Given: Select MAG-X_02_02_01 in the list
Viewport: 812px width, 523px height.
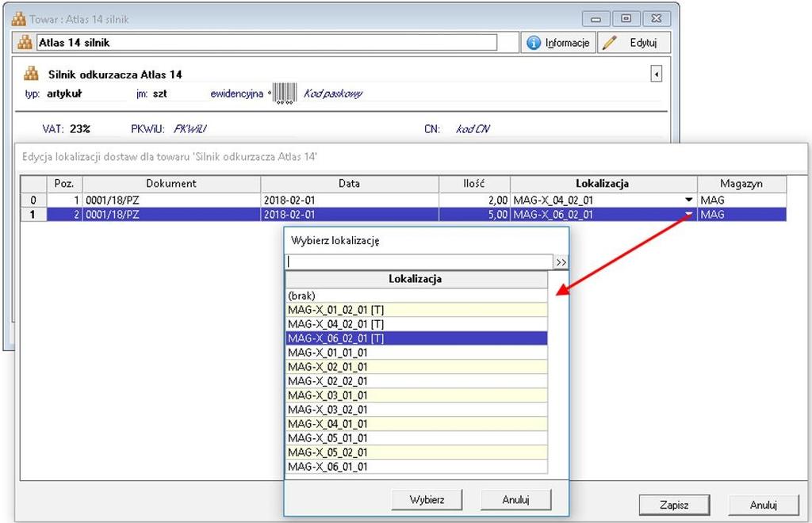Looking at the screenshot, I should [416, 380].
